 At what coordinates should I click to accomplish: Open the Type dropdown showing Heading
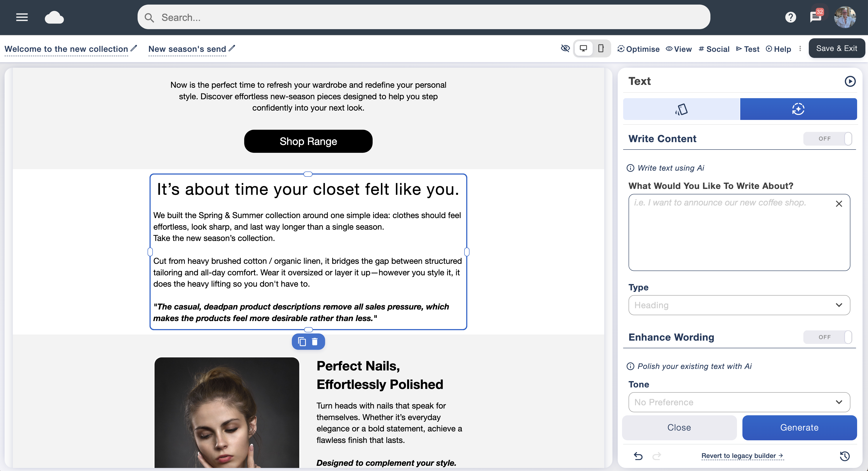point(739,305)
